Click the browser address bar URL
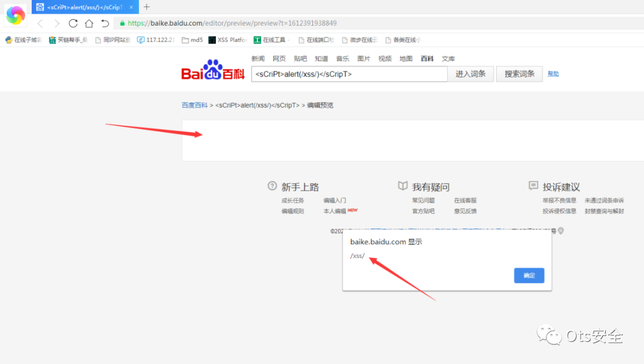Viewport: 644px width, 364px height. pos(232,23)
